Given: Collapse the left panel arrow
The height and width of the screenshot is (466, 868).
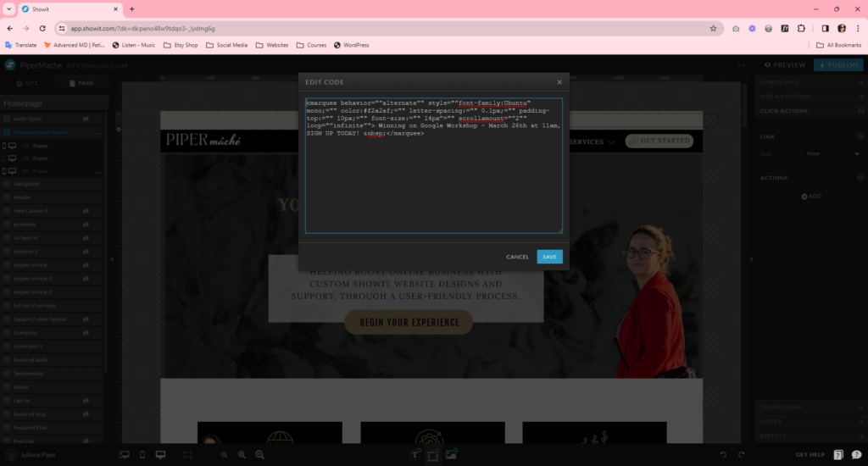Looking at the screenshot, I should pyautogui.click(x=113, y=259).
